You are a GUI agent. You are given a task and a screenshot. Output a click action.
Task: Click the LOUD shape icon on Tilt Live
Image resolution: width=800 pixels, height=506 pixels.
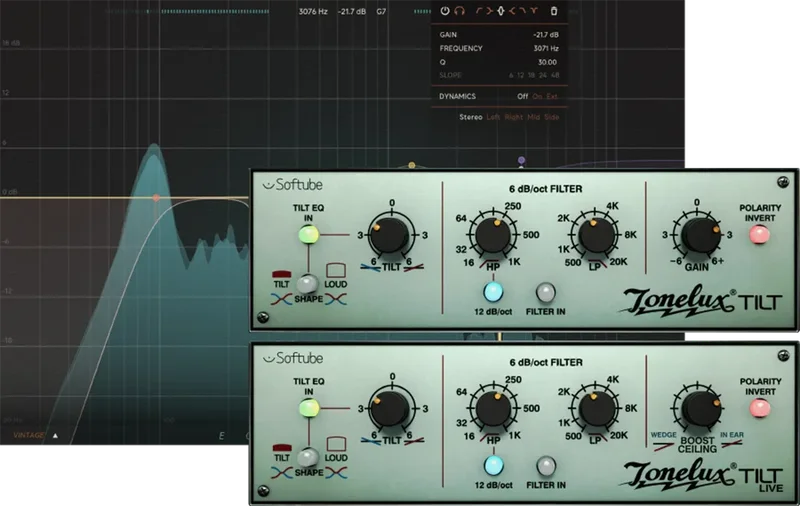click(x=336, y=444)
